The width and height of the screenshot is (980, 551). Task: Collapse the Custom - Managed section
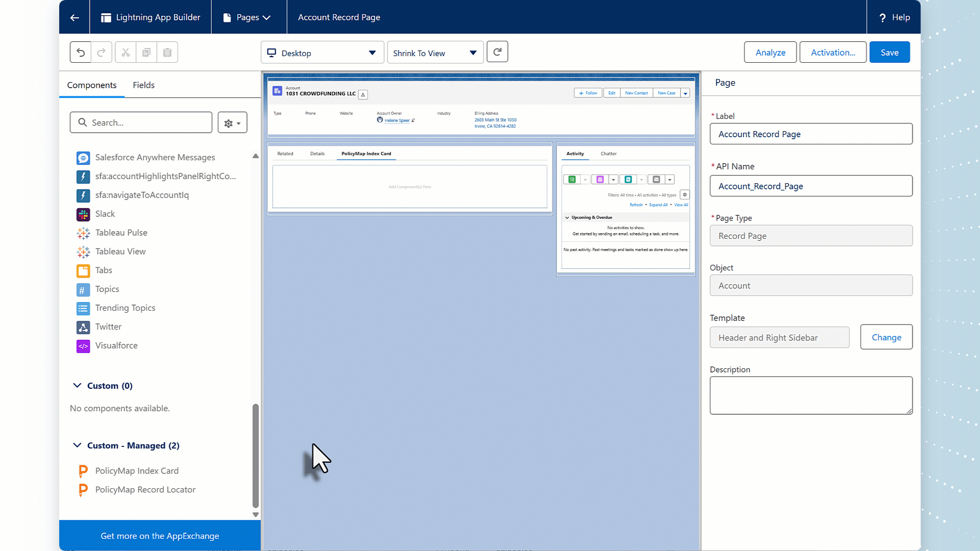tap(77, 445)
